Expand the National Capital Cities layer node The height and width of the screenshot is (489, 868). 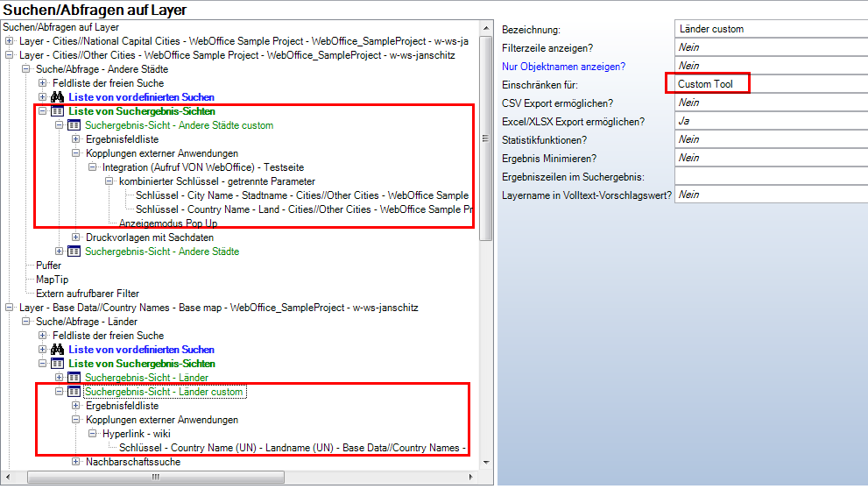tap(10, 41)
